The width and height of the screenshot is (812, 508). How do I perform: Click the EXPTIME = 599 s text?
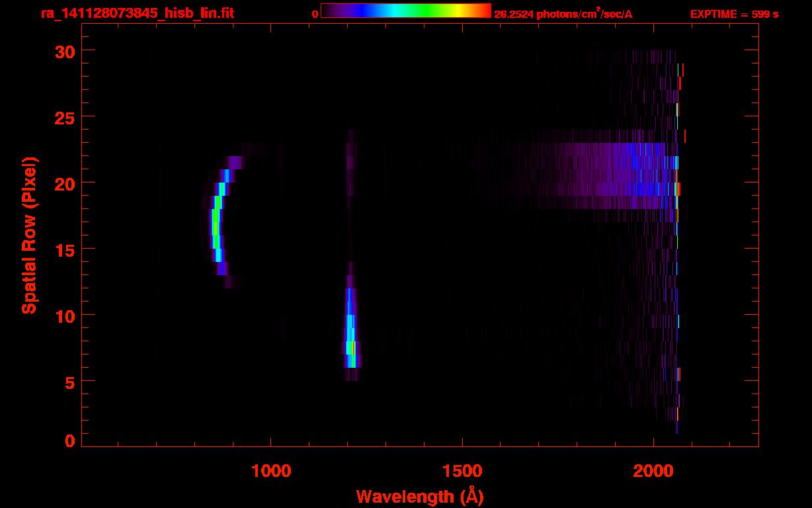click(x=734, y=14)
